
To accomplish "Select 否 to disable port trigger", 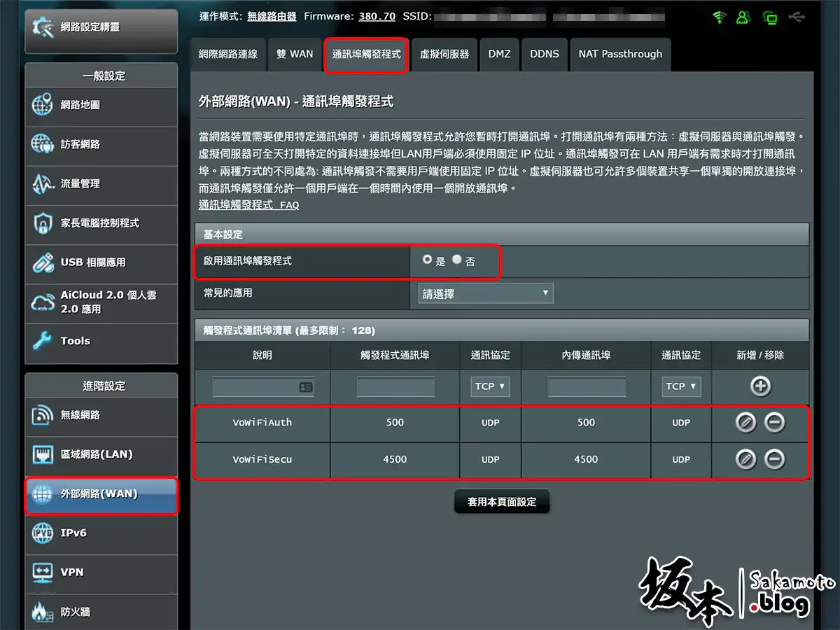I will pyautogui.click(x=457, y=260).
